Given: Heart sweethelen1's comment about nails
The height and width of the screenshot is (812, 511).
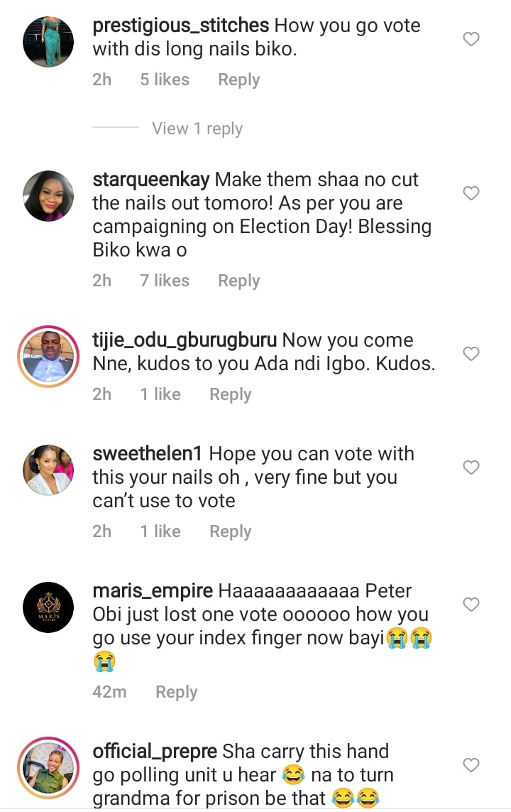Looking at the screenshot, I should (x=471, y=467).
